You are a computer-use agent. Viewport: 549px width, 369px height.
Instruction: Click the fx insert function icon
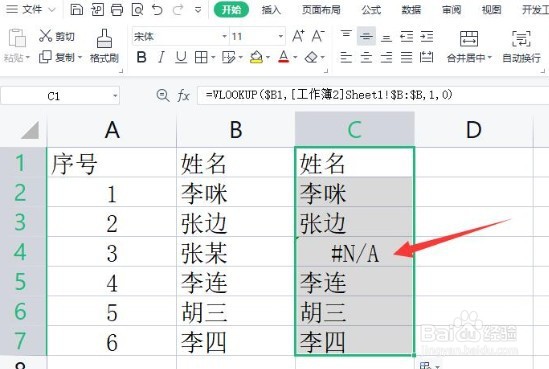pyautogui.click(x=183, y=96)
